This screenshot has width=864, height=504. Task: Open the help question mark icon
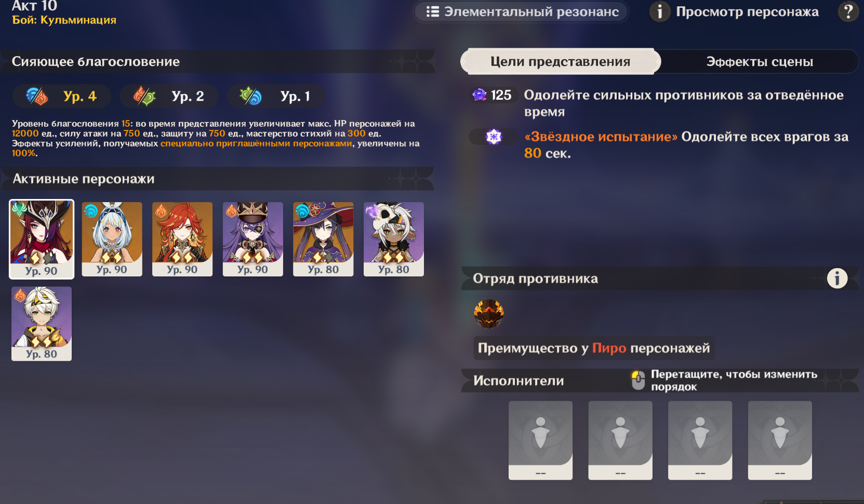(x=848, y=11)
